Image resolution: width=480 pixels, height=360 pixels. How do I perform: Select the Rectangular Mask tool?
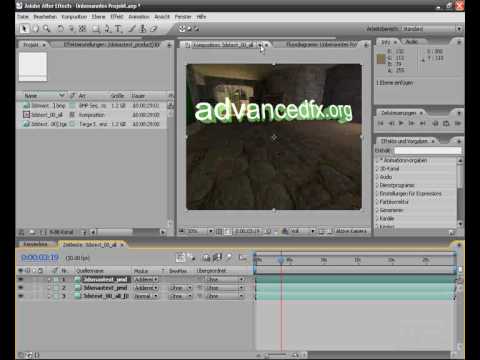[96, 29]
